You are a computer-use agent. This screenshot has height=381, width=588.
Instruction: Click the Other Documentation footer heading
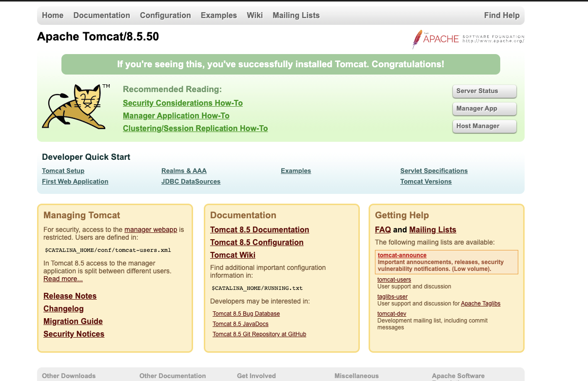pyautogui.click(x=173, y=376)
